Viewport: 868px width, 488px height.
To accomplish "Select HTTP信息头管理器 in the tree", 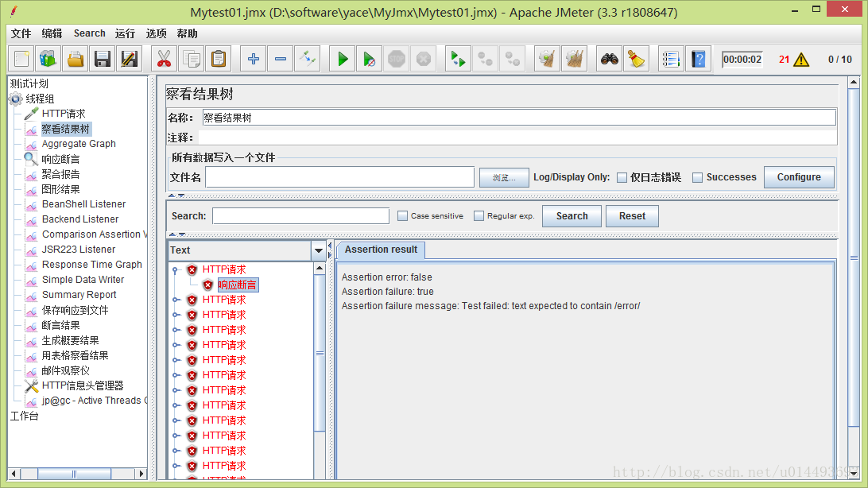I will pos(83,385).
